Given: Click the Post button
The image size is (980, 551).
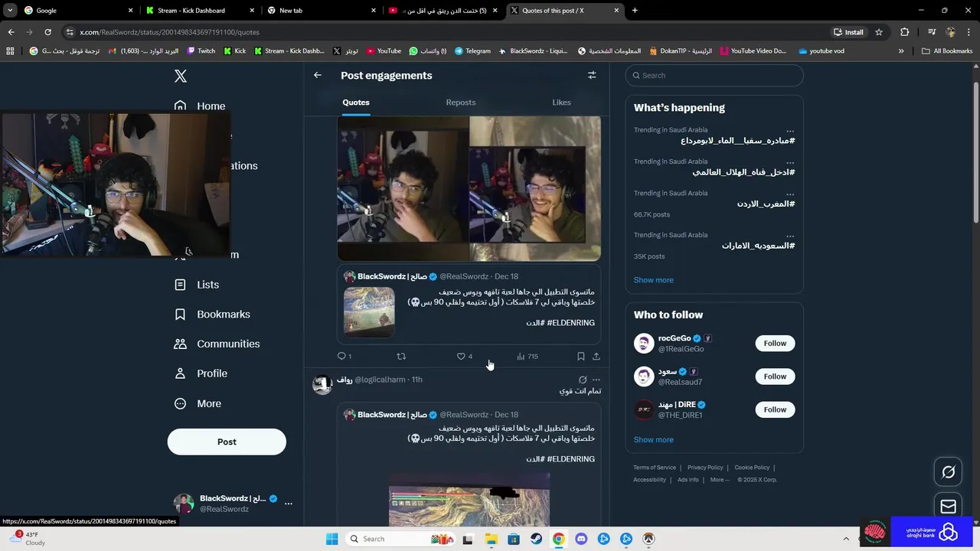Looking at the screenshot, I should coord(227,442).
